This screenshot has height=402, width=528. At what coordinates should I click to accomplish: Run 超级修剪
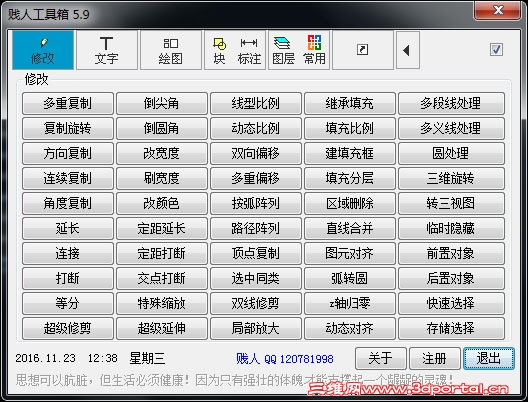coord(68,328)
